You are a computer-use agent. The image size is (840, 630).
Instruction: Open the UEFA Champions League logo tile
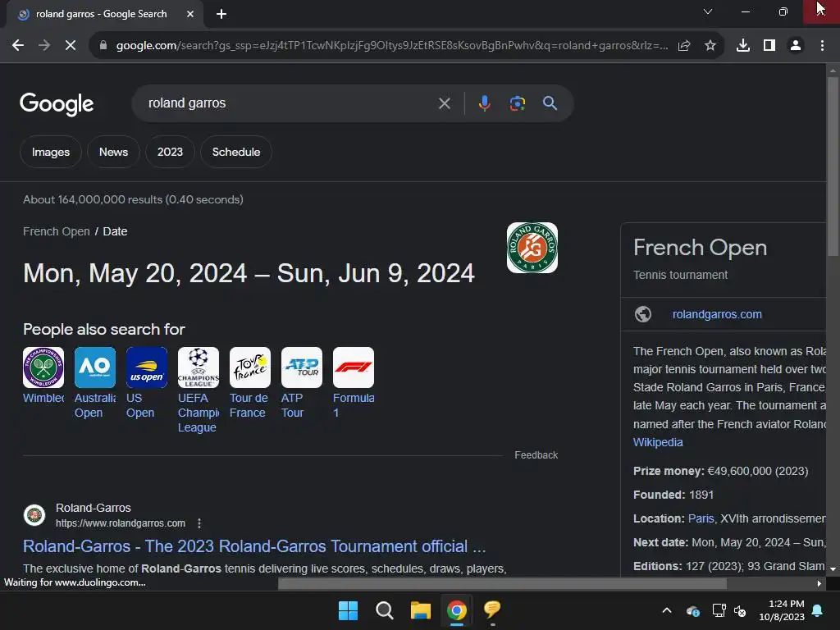[x=199, y=367]
